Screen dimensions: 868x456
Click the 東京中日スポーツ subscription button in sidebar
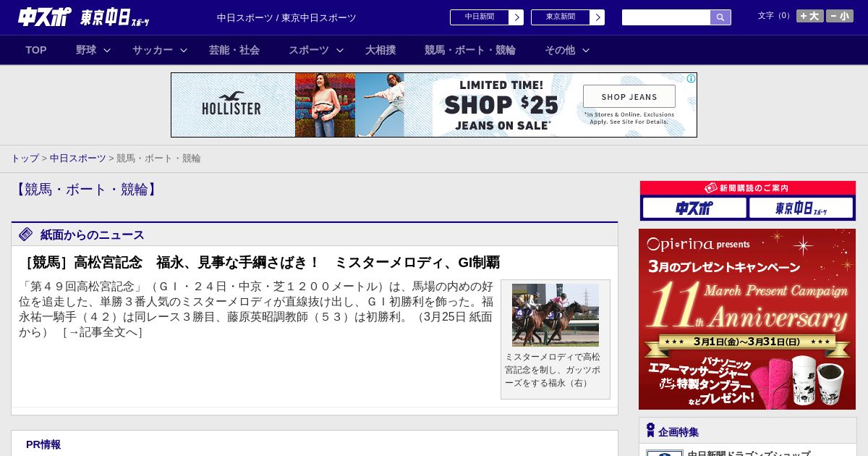click(801, 208)
